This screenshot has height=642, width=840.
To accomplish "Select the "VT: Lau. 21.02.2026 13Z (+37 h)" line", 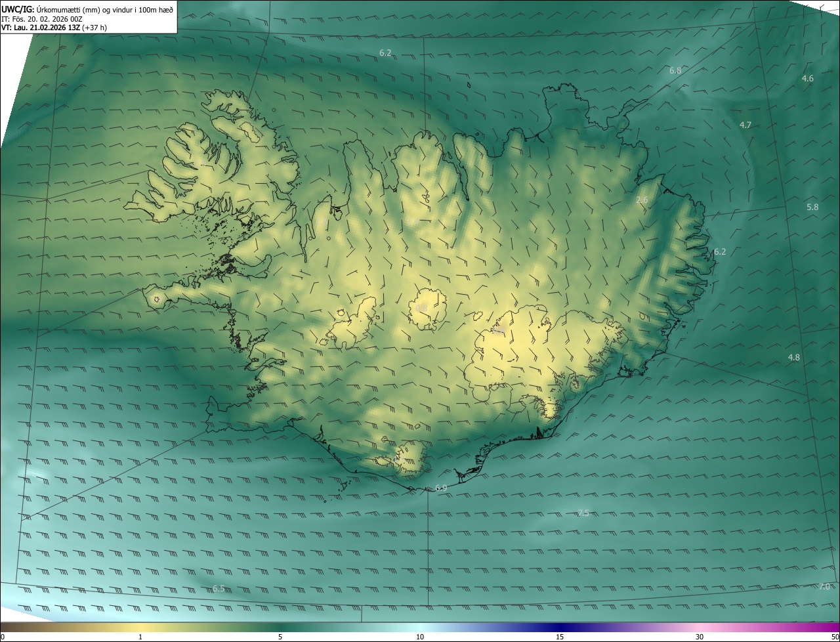I will tap(54, 28).
